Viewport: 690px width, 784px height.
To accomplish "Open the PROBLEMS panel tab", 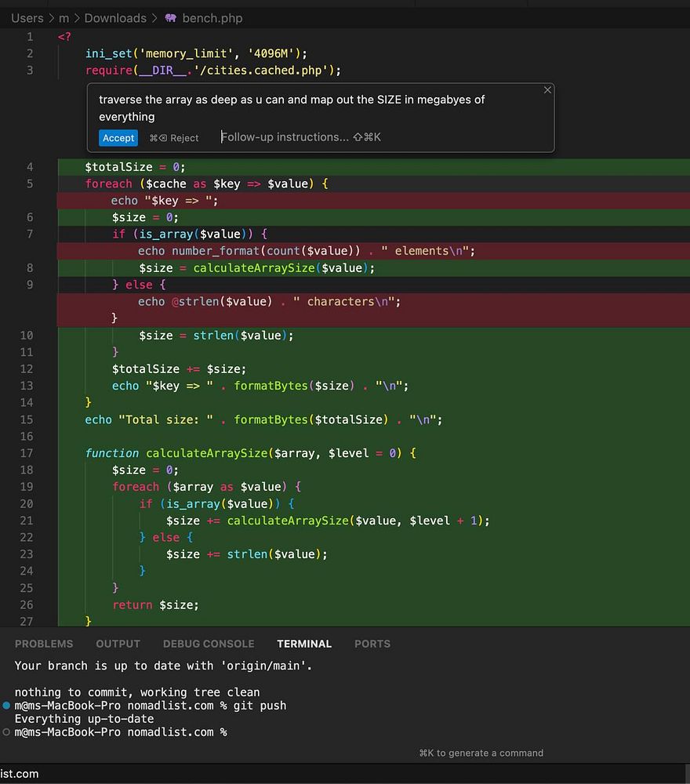I will tap(43, 644).
